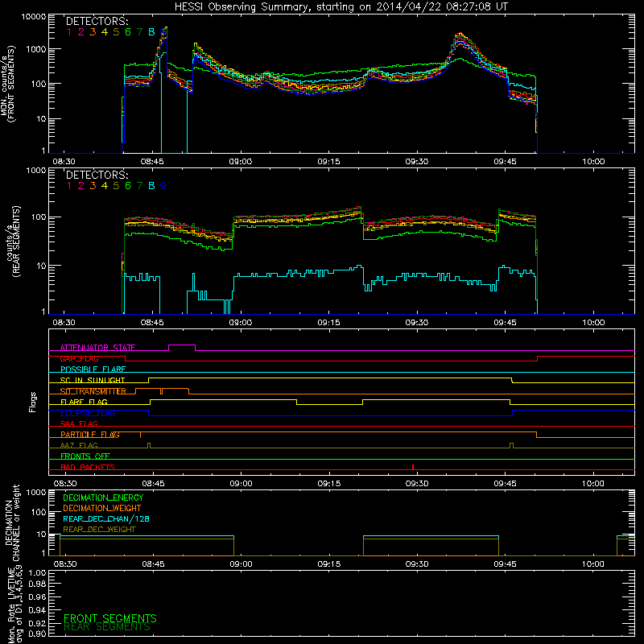Viewport: 644px width, 644px height.
Task: Select green detector 6 in front segments legend
Action: (128, 32)
